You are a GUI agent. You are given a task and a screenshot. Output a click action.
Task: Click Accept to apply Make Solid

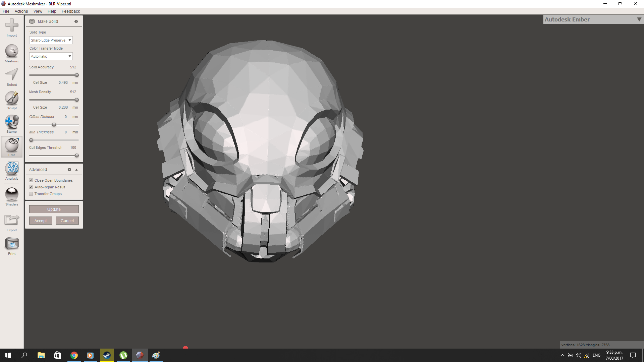[41, 221]
